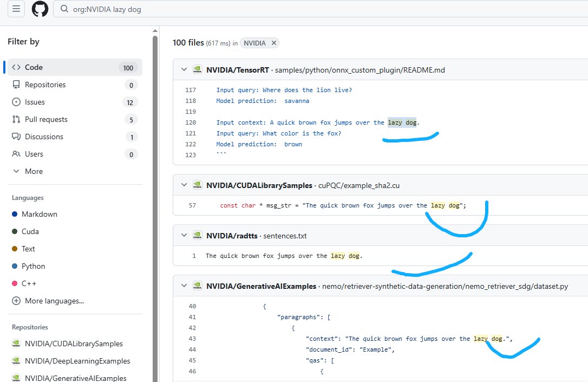Click line number 57 in example_sha2.cu

click(x=192, y=205)
